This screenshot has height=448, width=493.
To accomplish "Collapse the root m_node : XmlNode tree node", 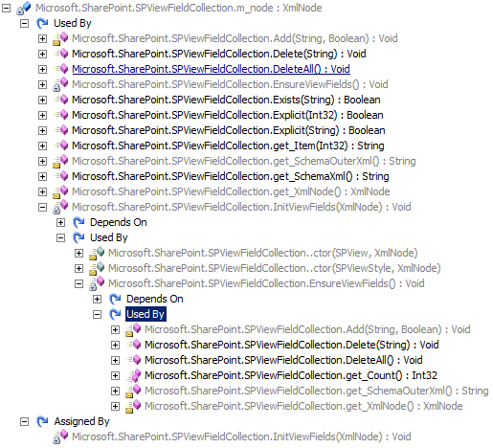I will (x=6, y=8).
